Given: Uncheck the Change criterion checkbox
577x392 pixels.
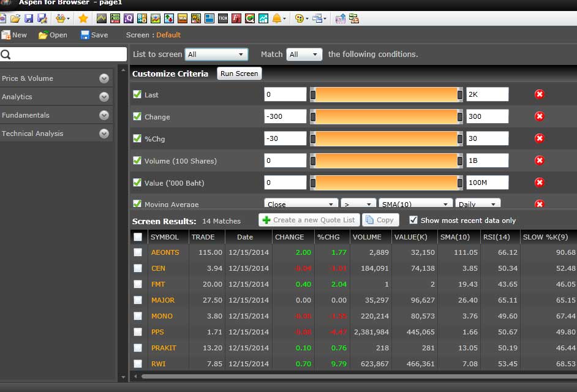Looking at the screenshot, I should (x=137, y=116).
